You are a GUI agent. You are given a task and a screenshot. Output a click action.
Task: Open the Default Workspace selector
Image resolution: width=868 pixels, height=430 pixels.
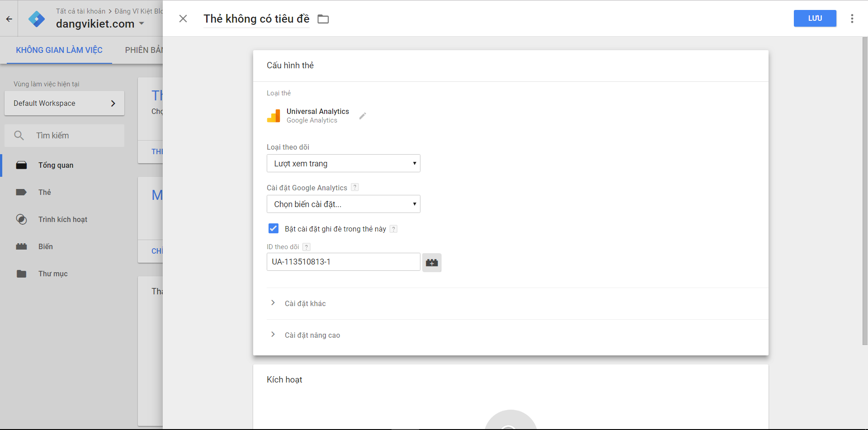tap(64, 103)
